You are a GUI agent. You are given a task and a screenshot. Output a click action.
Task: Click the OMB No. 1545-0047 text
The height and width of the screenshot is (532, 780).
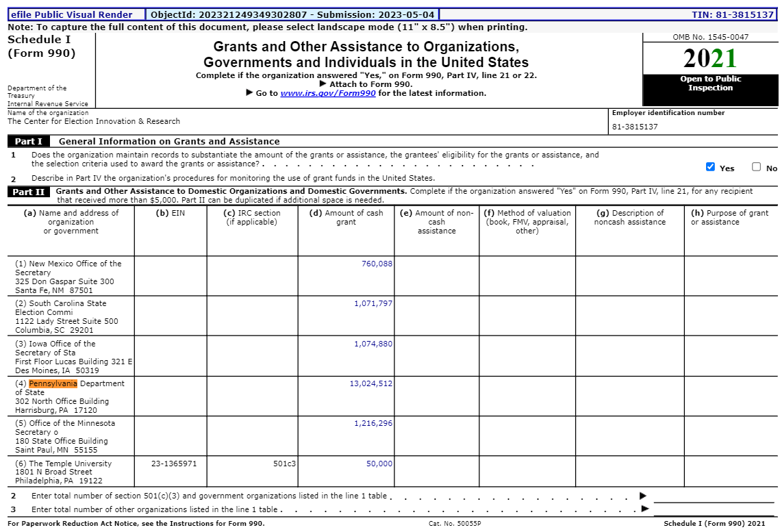(710, 37)
